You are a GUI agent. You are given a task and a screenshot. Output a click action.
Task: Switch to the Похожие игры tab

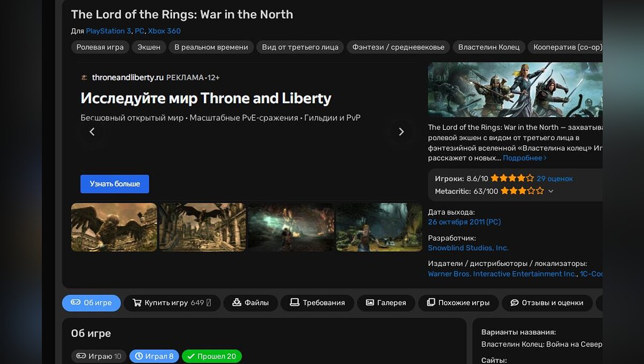point(458,303)
